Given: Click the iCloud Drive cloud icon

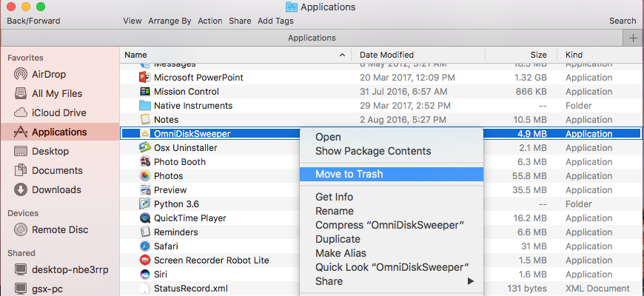Looking at the screenshot, I should (21, 113).
